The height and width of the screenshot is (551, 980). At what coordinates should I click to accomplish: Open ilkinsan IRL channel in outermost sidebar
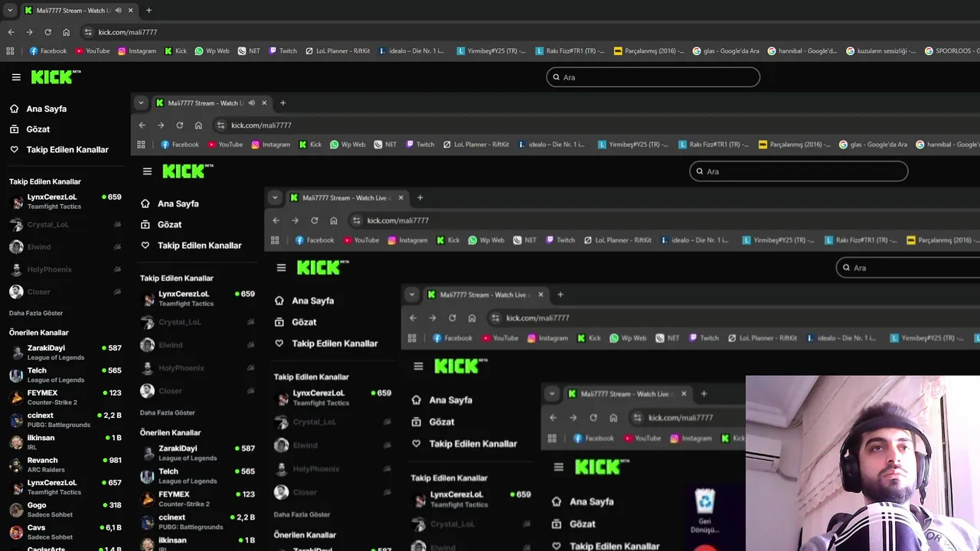(65, 442)
